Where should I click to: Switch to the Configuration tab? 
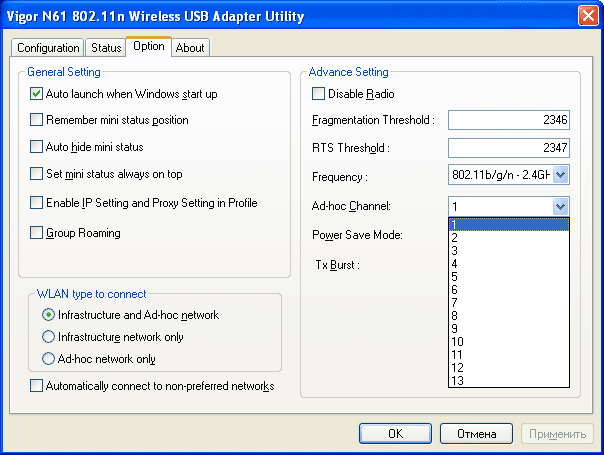click(x=48, y=48)
